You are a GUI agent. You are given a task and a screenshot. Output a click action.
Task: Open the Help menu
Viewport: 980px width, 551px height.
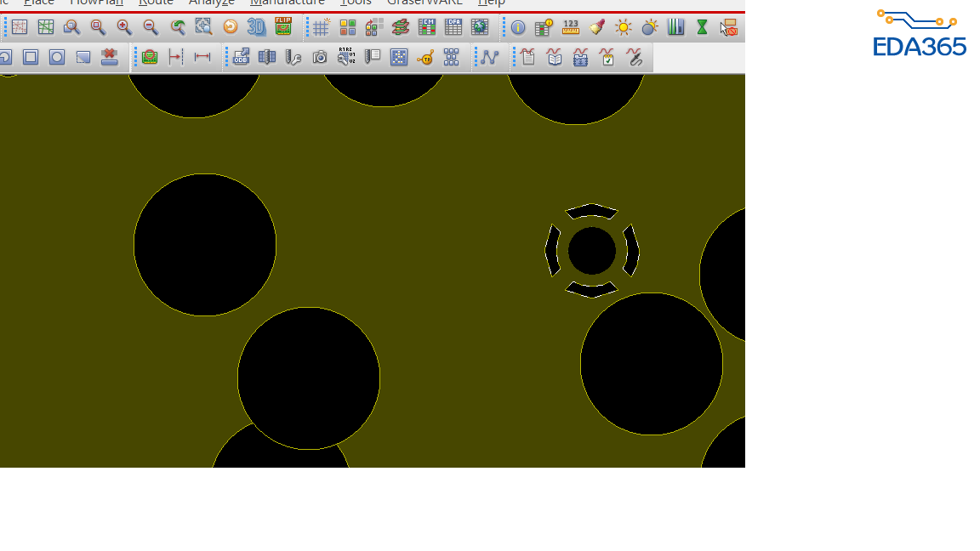click(x=491, y=3)
